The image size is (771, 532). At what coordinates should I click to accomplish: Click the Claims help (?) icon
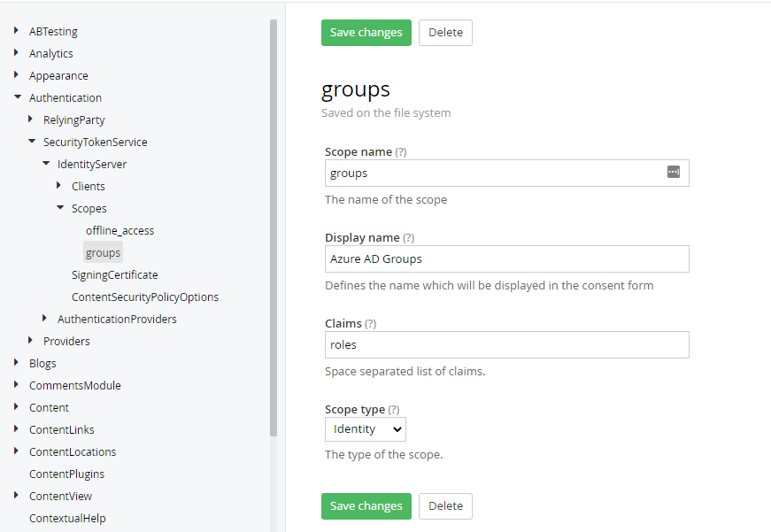coord(370,323)
